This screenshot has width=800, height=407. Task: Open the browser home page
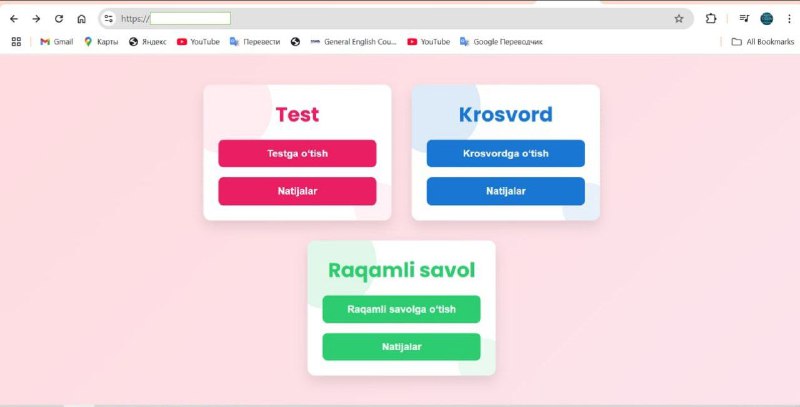(81, 19)
